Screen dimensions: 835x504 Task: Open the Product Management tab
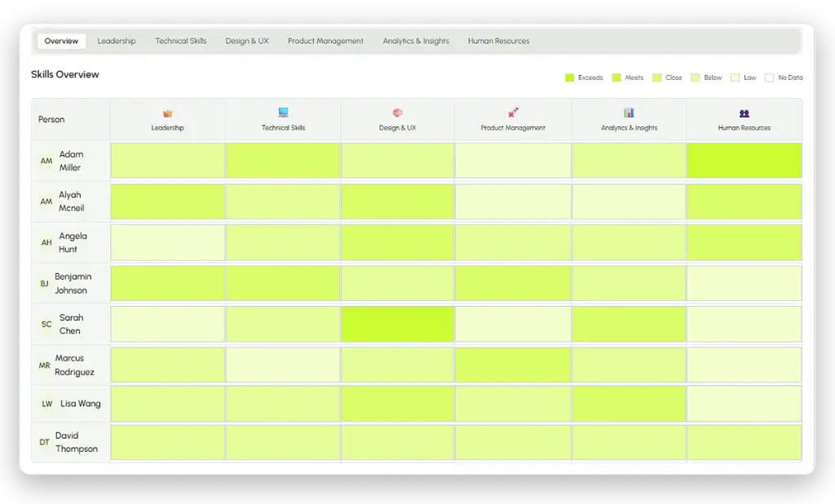[x=325, y=41]
